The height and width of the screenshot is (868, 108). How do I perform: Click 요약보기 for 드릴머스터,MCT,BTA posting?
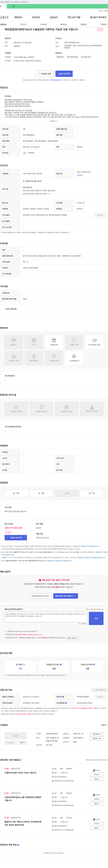coord(97,775)
